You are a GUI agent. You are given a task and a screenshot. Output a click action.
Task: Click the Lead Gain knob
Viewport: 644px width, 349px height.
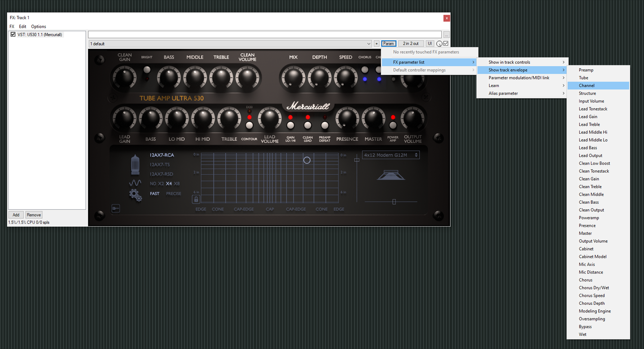124,118
